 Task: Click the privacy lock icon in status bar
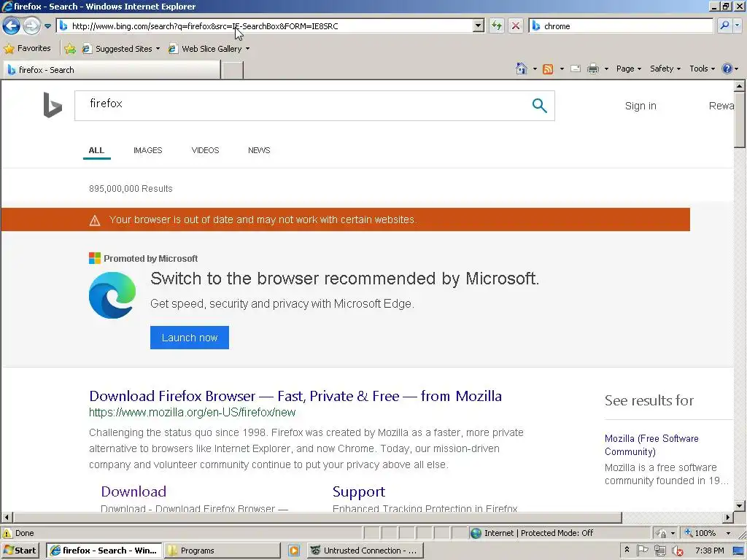point(661,533)
